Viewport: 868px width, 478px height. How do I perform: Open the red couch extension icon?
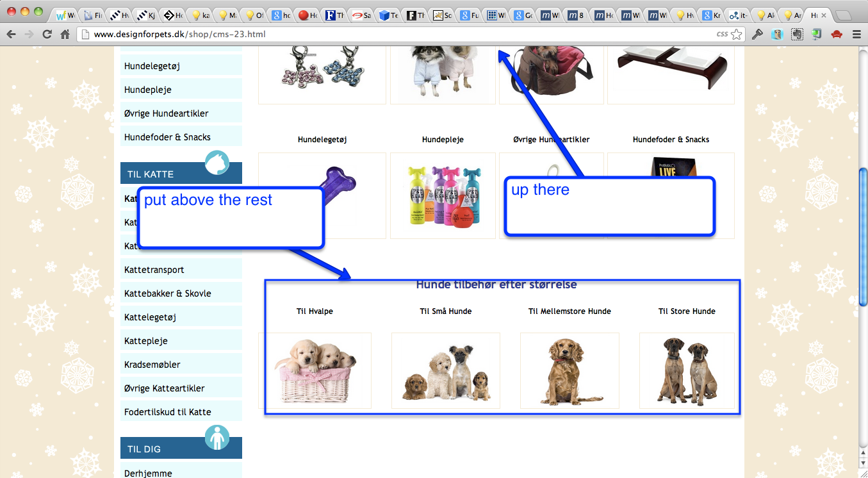pyautogui.click(x=836, y=35)
